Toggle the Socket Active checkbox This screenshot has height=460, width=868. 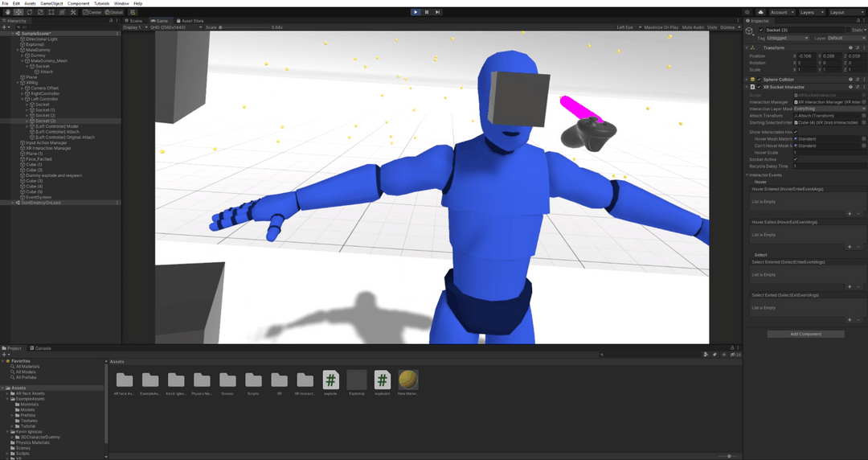(796, 159)
